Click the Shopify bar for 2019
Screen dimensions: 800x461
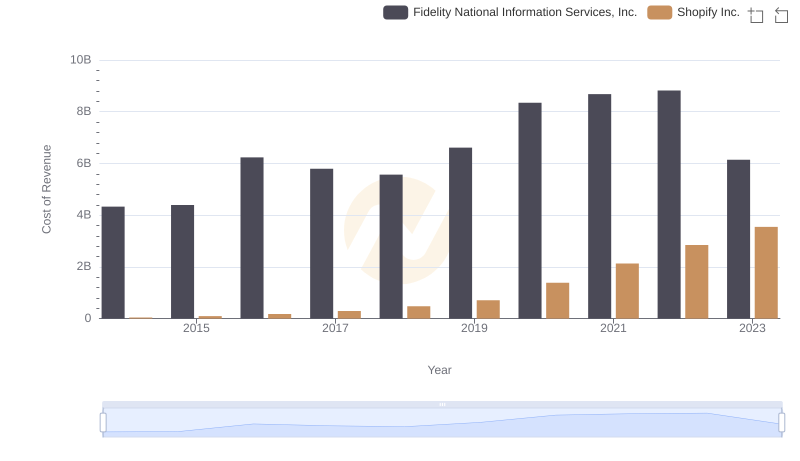click(488, 310)
